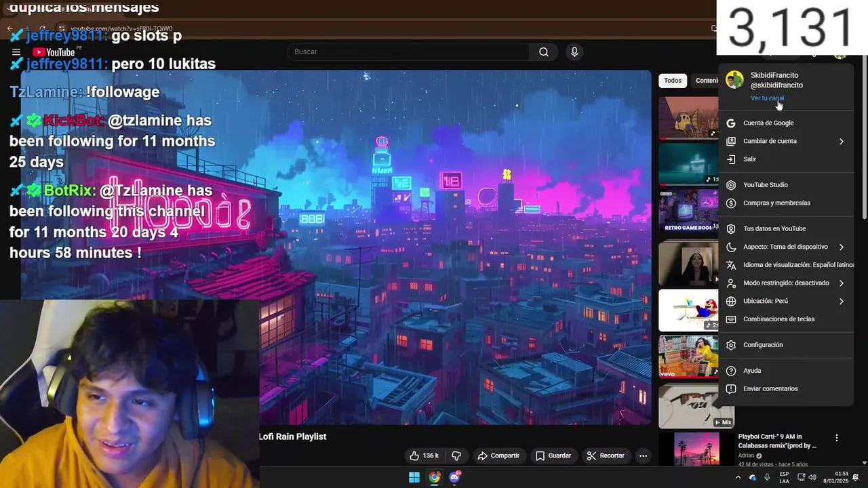Open Playboi Carti 9 AM remix video
Image resolution: width=868 pixels, height=488 pixels.
(x=777, y=441)
